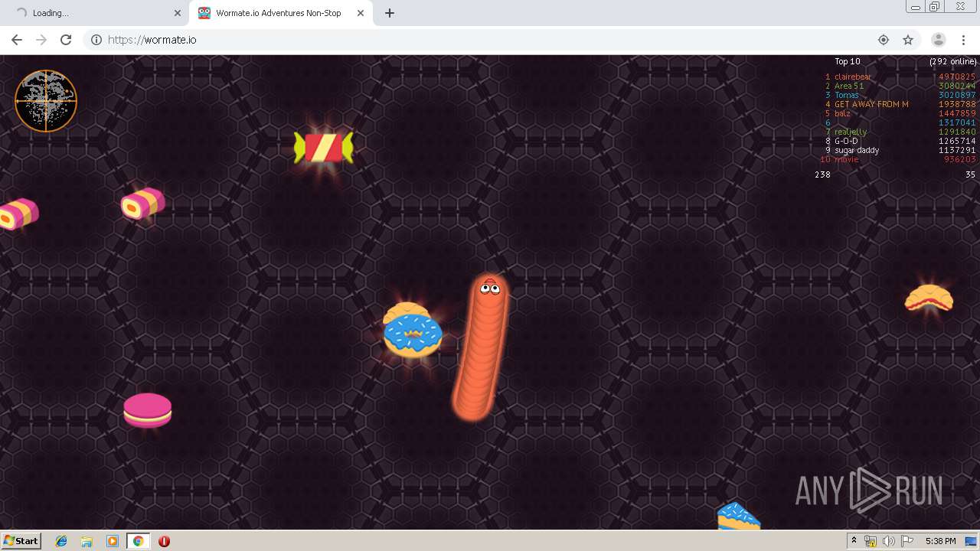This screenshot has width=980, height=551.
Task: Click the croissant pastry on the right
Action: [929, 298]
